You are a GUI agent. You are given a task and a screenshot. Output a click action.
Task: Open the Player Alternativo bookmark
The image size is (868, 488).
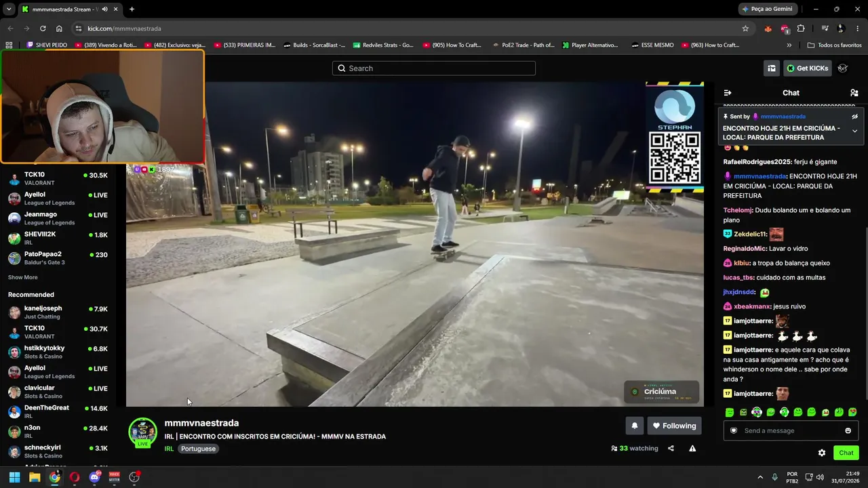pos(590,45)
